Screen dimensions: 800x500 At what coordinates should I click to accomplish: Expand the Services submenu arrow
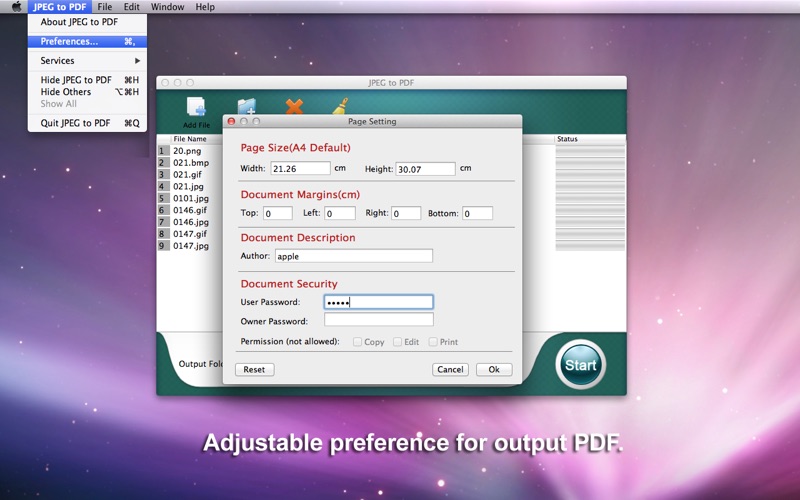[x=137, y=61]
